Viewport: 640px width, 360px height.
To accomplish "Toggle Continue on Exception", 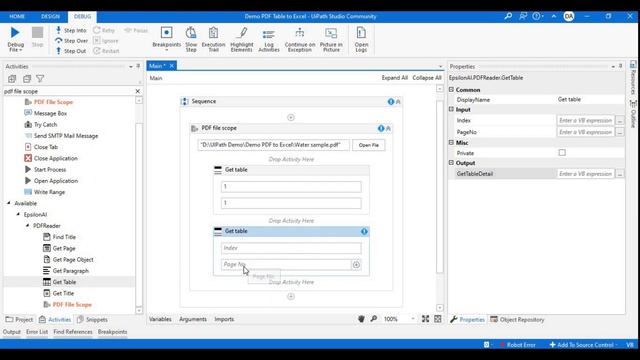I will [300, 39].
